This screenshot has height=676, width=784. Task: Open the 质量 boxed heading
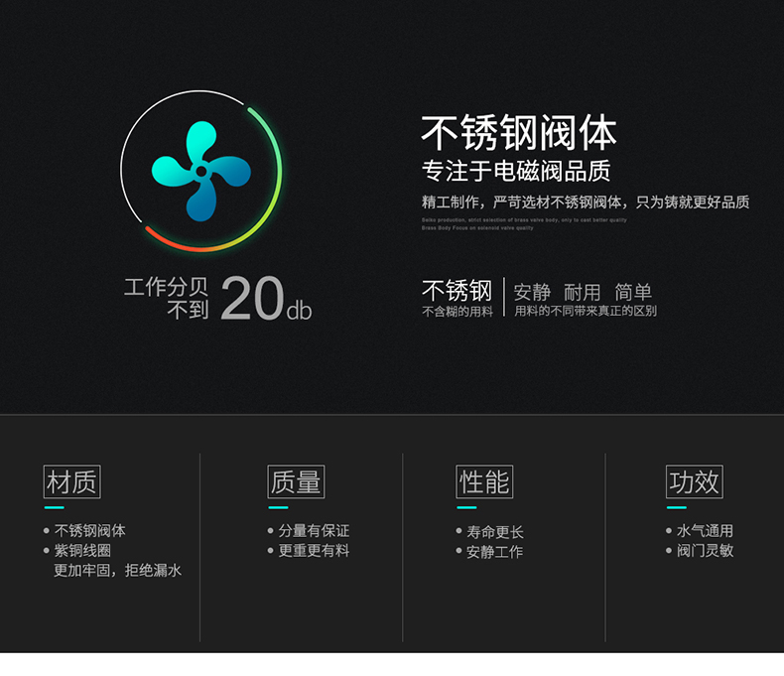[x=296, y=482]
